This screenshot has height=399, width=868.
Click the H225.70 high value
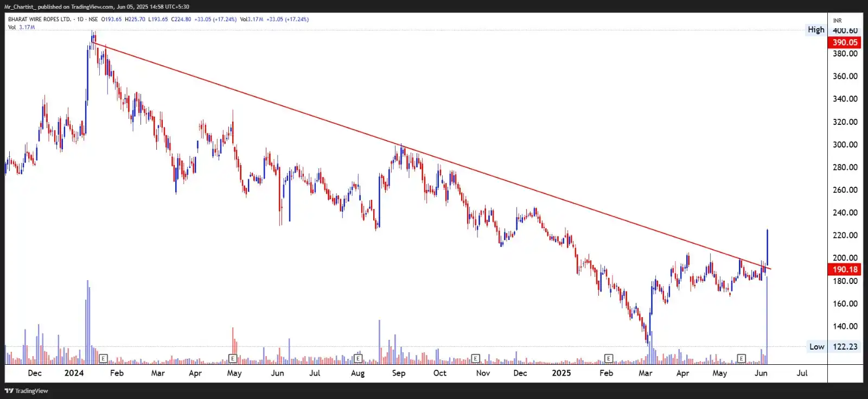tap(135, 19)
